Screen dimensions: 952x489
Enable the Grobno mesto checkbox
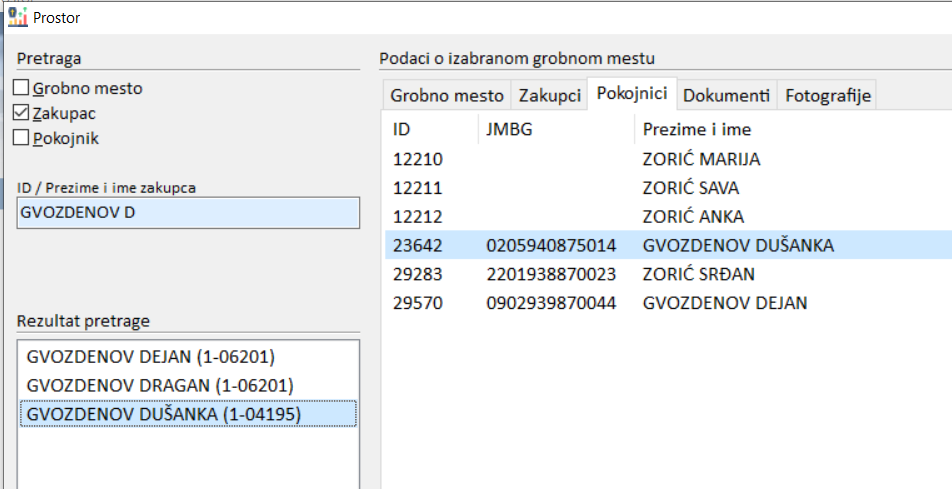pyautogui.click(x=21, y=88)
